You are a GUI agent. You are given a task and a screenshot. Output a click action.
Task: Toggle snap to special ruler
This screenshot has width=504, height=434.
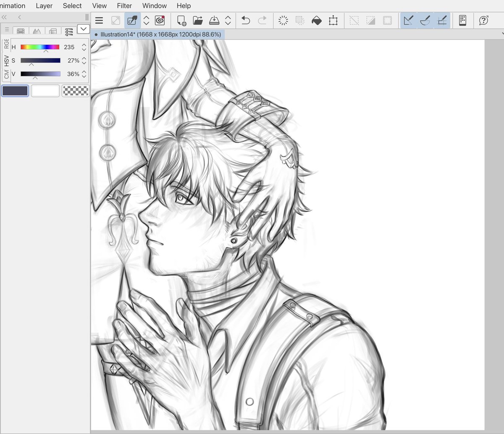point(425,20)
